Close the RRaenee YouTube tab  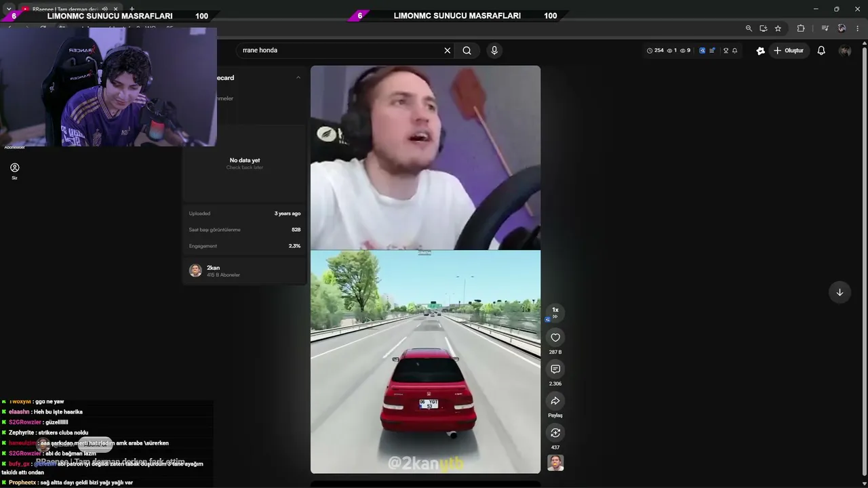pos(116,9)
